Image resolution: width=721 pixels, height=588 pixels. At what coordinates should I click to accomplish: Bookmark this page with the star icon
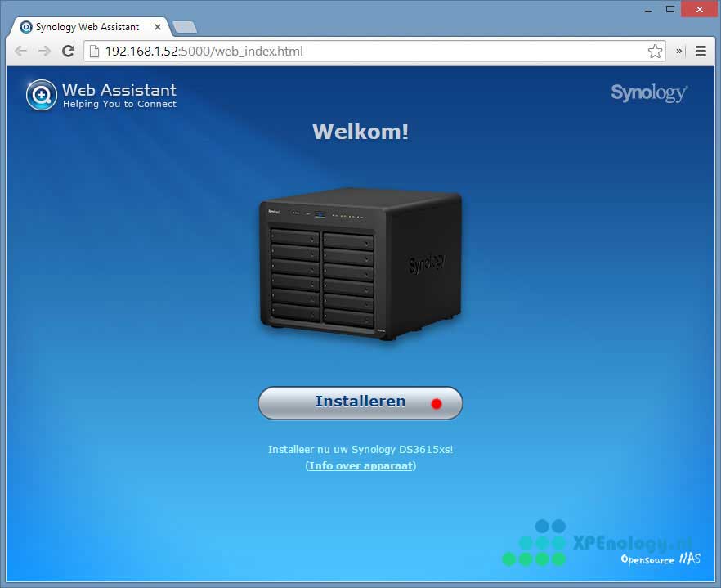(655, 52)
